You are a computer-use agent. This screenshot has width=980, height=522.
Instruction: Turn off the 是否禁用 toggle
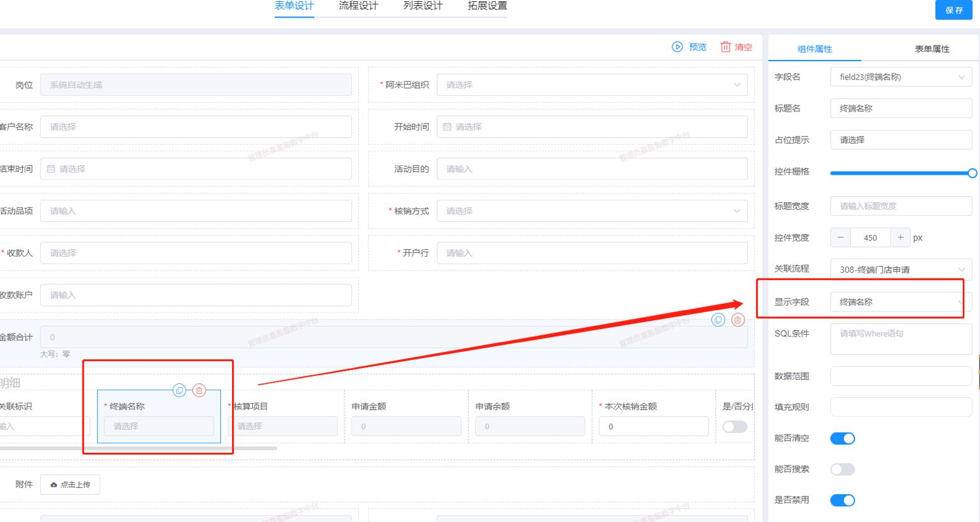842,500
